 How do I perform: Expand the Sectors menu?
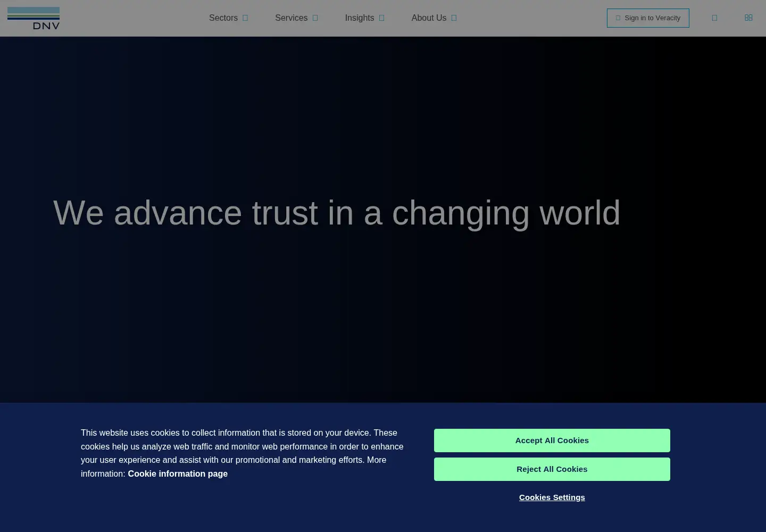point(229,18)
